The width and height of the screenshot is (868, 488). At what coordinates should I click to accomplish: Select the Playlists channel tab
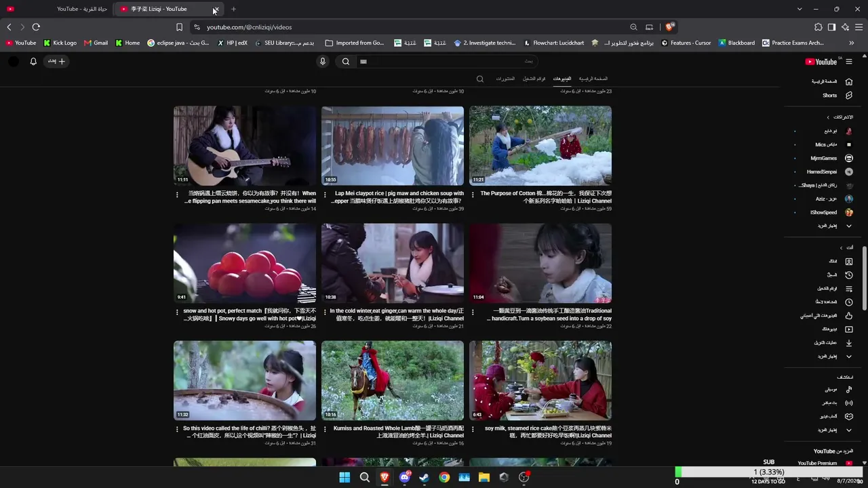[534, 79]
